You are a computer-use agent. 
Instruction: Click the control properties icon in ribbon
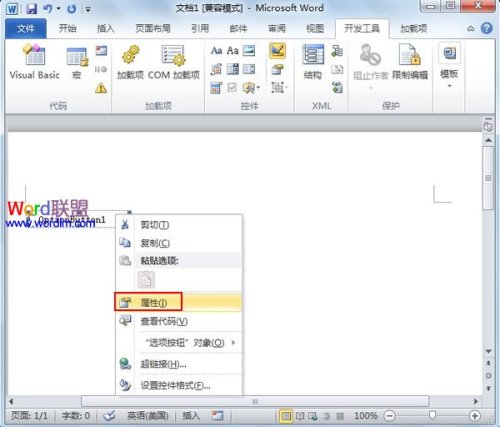(277, 69)
